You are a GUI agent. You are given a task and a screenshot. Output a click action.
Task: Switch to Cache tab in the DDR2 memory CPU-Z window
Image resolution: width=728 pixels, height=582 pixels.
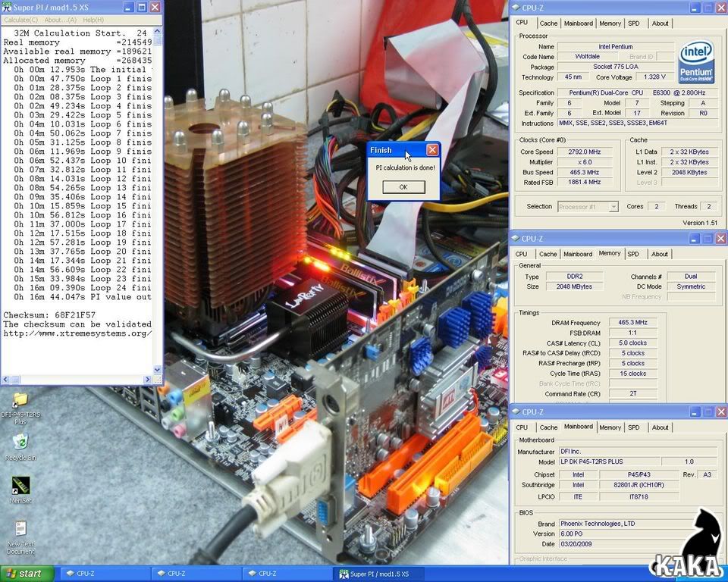548,254
